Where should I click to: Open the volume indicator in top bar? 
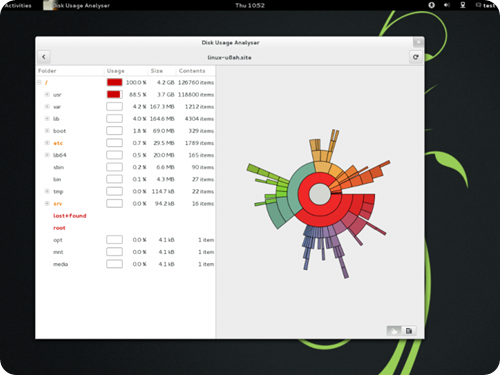pyautogui.click(x=447, y=5)
